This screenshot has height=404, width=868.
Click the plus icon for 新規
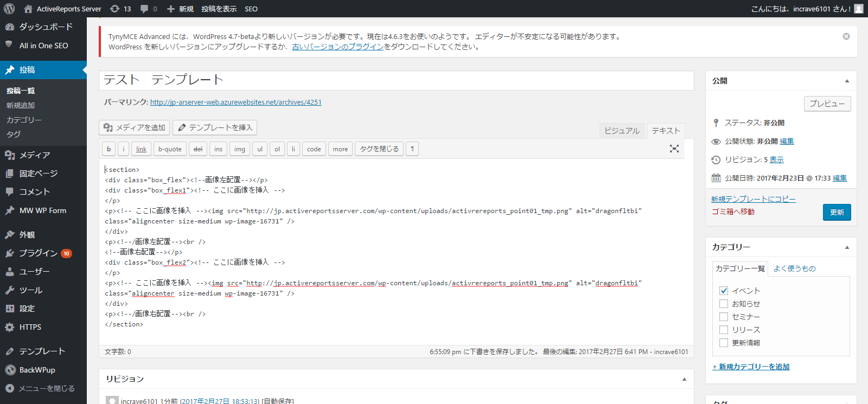pos(171,9)
